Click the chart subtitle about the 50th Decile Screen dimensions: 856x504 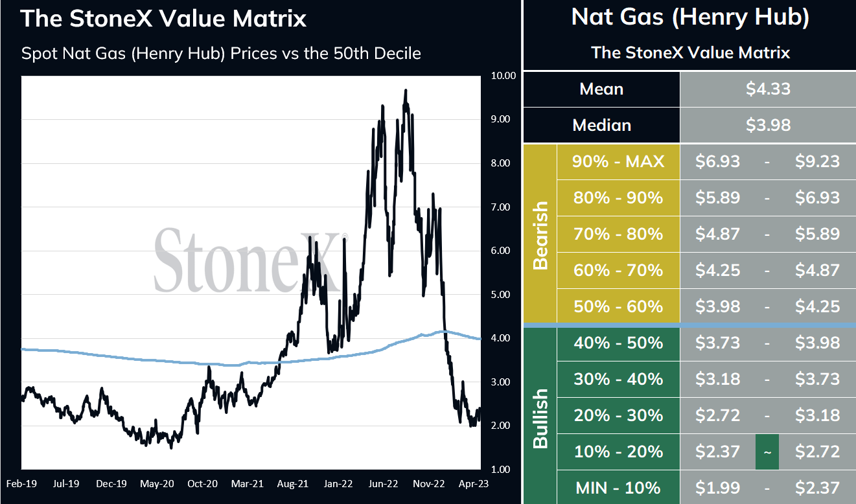[221, 53]
